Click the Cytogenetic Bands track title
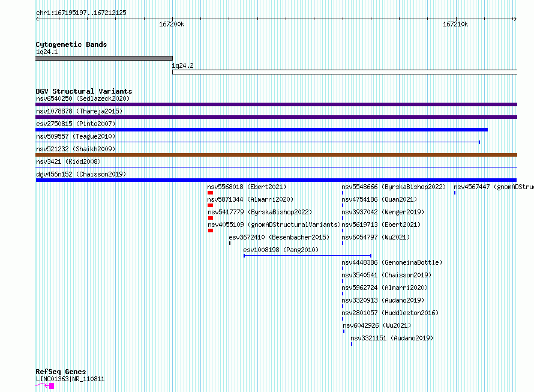Image resolution: width=534 pixels, height=392 pixels. [71, 44]
